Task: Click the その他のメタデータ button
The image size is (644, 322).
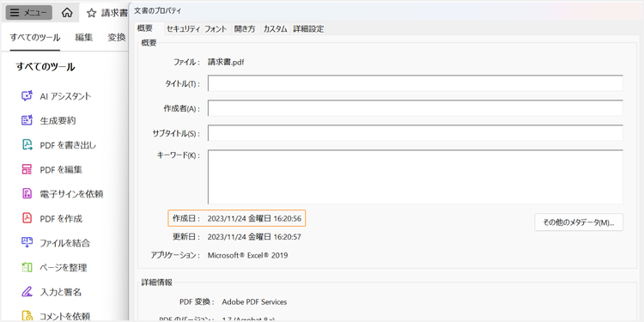Action: click(579, 222)
